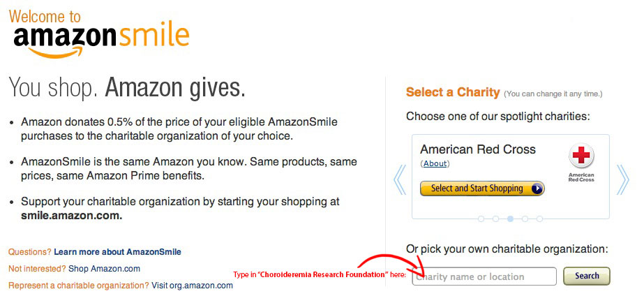Click the American Red Cross logo

pos(581,163)
